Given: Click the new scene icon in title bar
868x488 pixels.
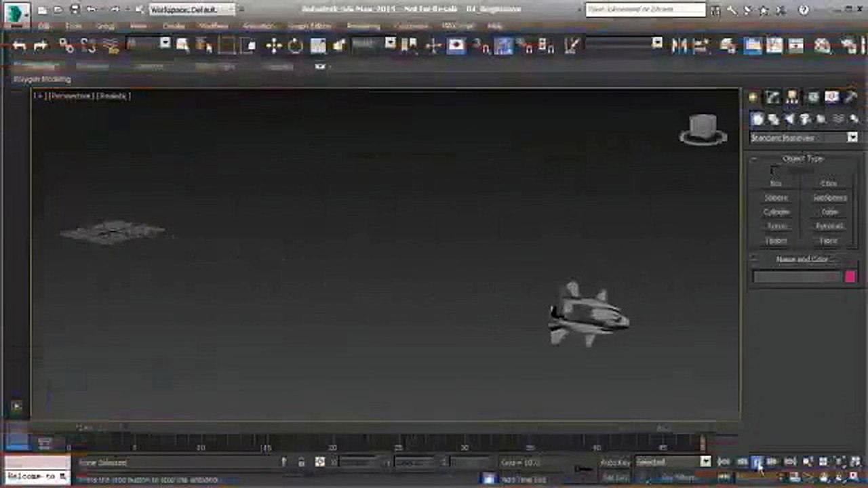Looking at the screenshot, I should click(43, 9).
